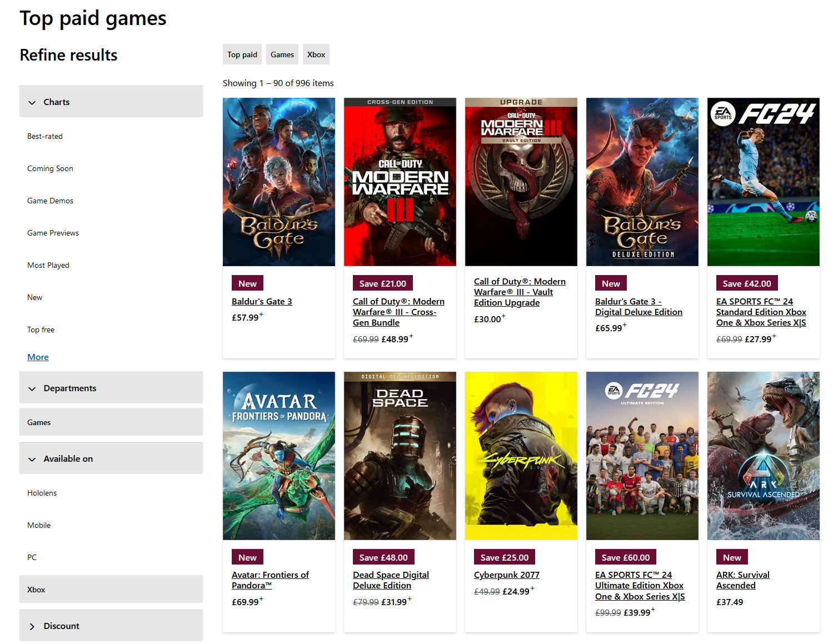Image resolution: width=838 pixels, height=644 pixels.
Task: Filter by Most Played
Action: click(48, 265)
